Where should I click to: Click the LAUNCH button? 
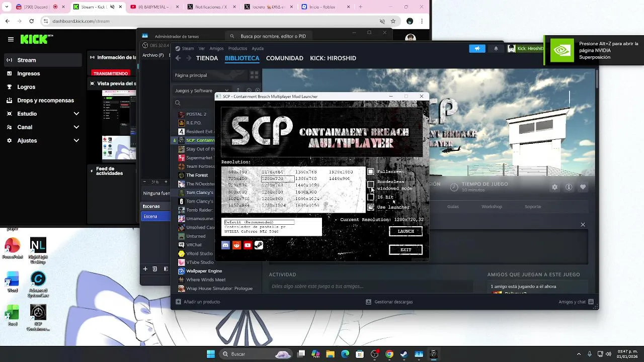(406, 231)
